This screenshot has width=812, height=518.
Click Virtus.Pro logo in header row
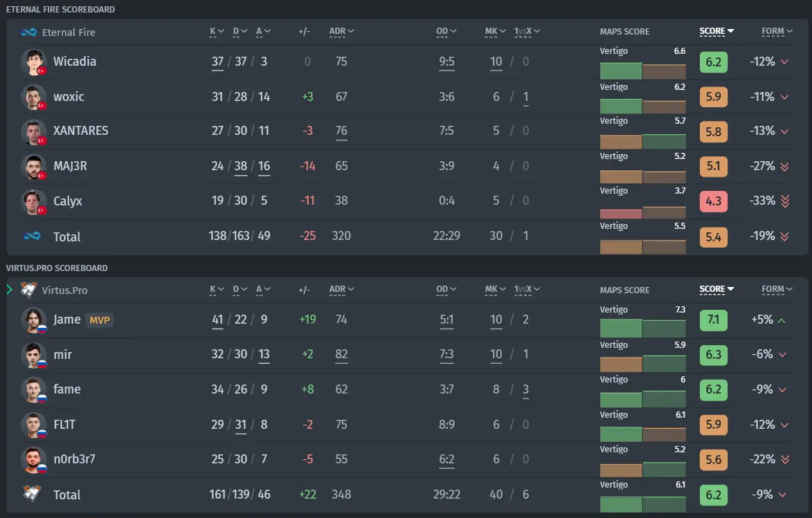tap(28, 290)
